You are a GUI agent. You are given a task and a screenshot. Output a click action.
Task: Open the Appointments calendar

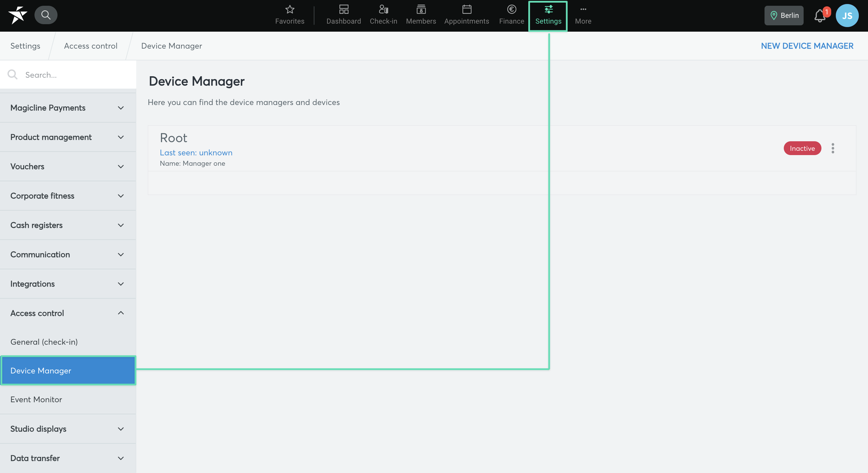466,16
